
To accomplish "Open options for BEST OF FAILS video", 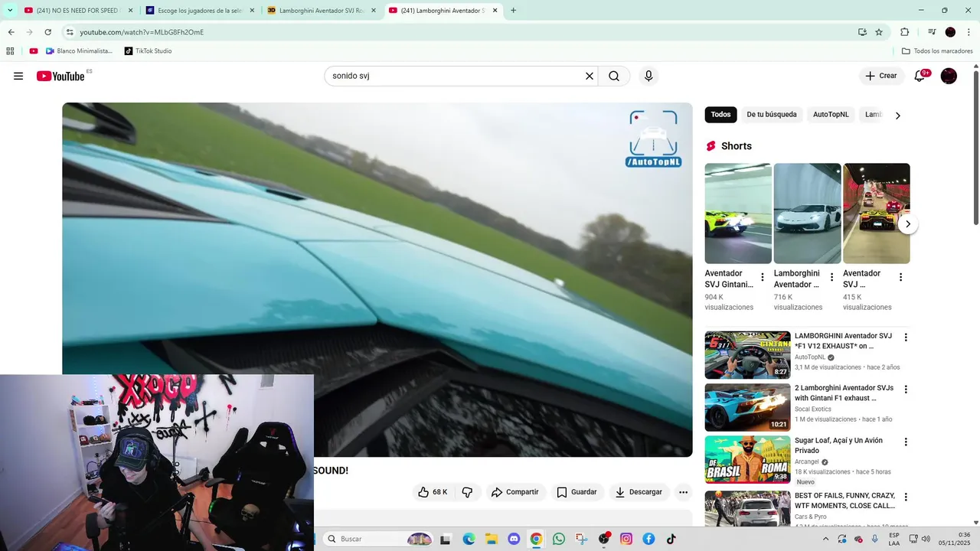I will 906,497.
